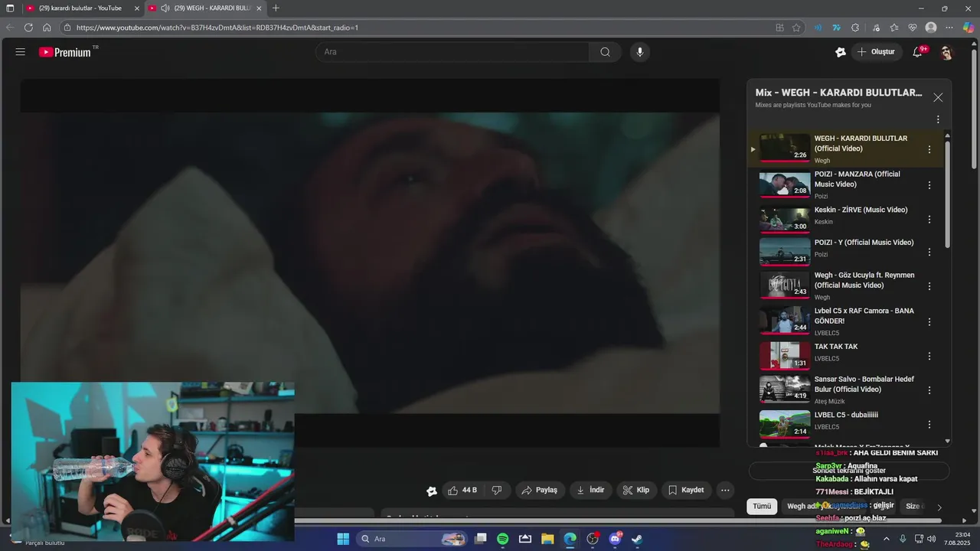Open the YouTube account avatar menu

[946, 52]
